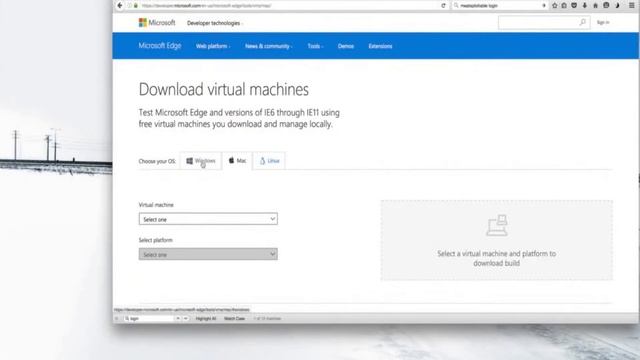Select the Linux OS tab
Image resolution: width=640 pixels, height=360 pixels.
pyautogui.click(x=269, y=161)
